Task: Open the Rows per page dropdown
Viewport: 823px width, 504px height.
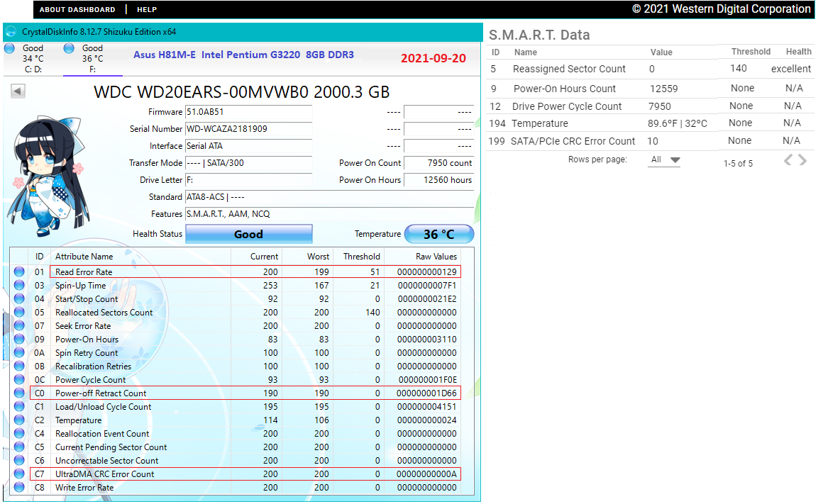Action: pos(665,160)
